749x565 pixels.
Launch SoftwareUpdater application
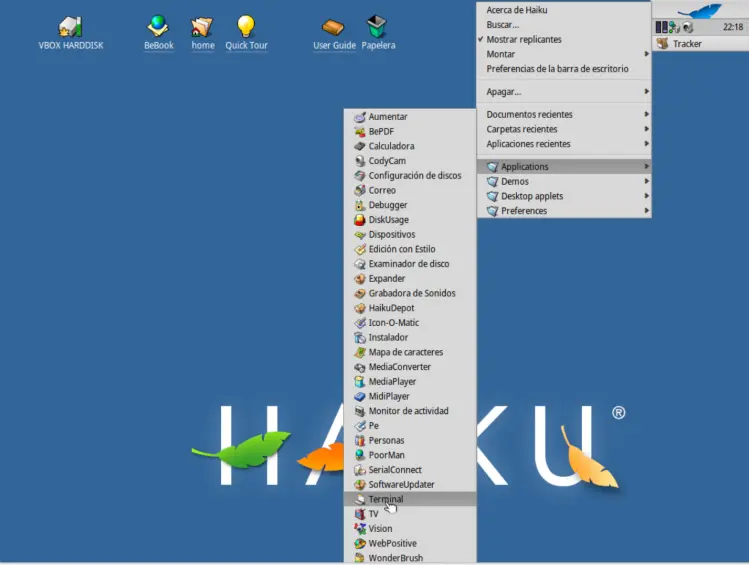click(x=410, y=484)
